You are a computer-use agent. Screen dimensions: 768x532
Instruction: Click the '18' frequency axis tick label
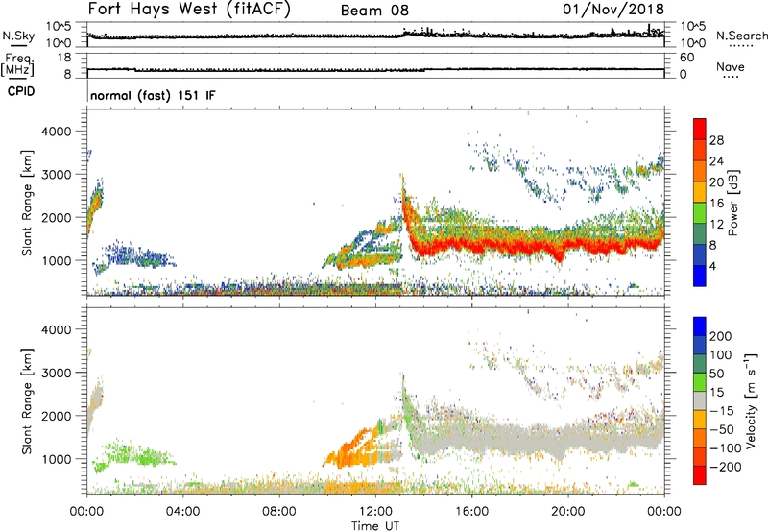click(64, 58)
